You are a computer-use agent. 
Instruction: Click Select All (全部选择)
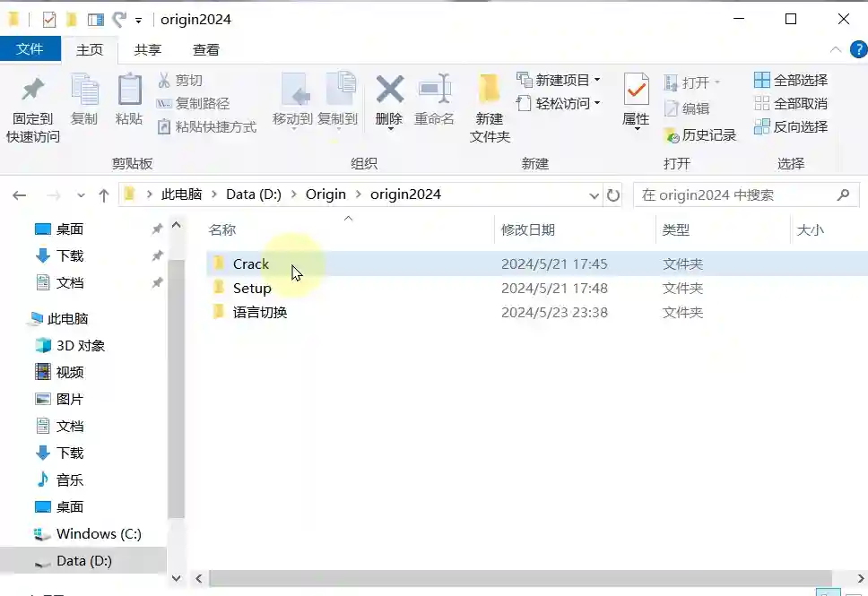pos(791,81)
